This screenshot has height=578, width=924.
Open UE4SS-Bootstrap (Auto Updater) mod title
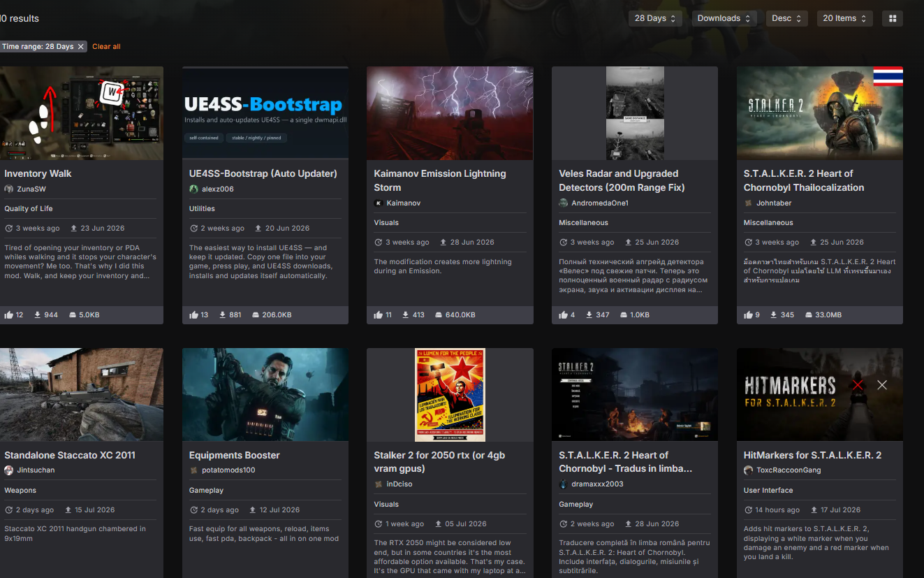coord(263,174)
